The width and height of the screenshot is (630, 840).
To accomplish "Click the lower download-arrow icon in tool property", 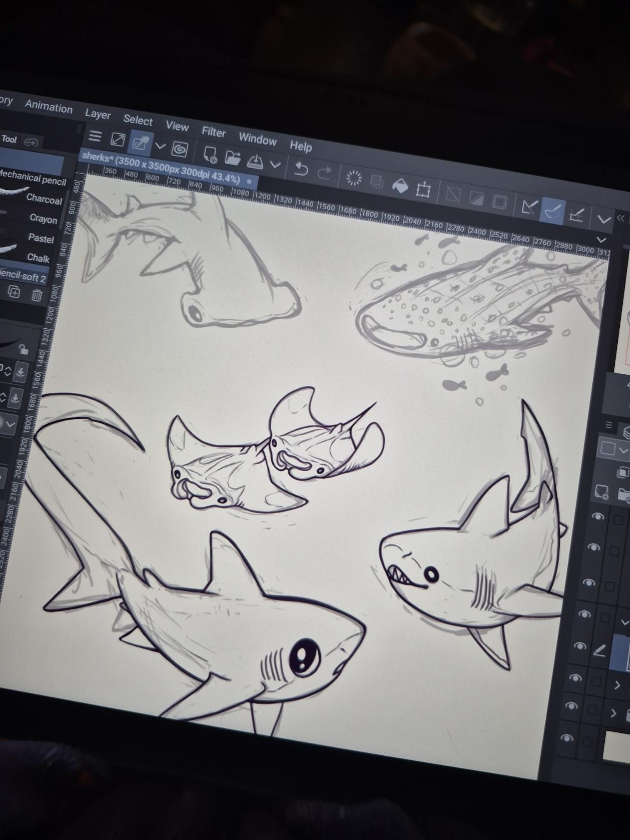I will [x=15, y=398].
